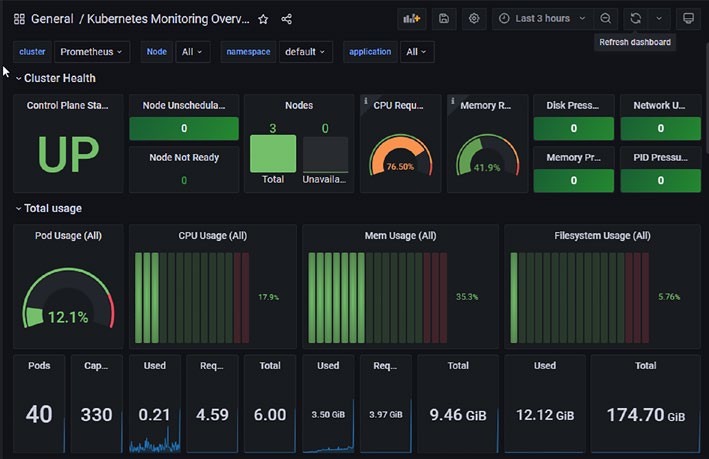709x459 pixels.
Task: Toggle TV view mode with monitor icon
Action: pyautogui.click(x=688, y=19)
